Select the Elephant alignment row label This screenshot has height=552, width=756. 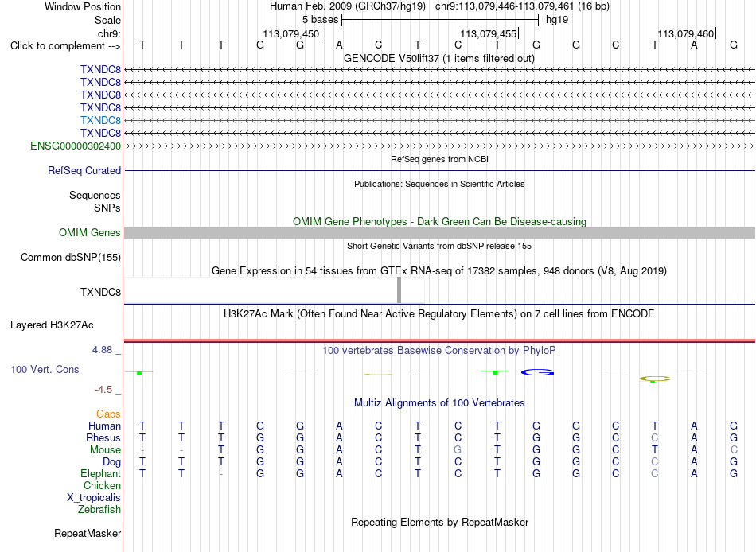[100, 474]
